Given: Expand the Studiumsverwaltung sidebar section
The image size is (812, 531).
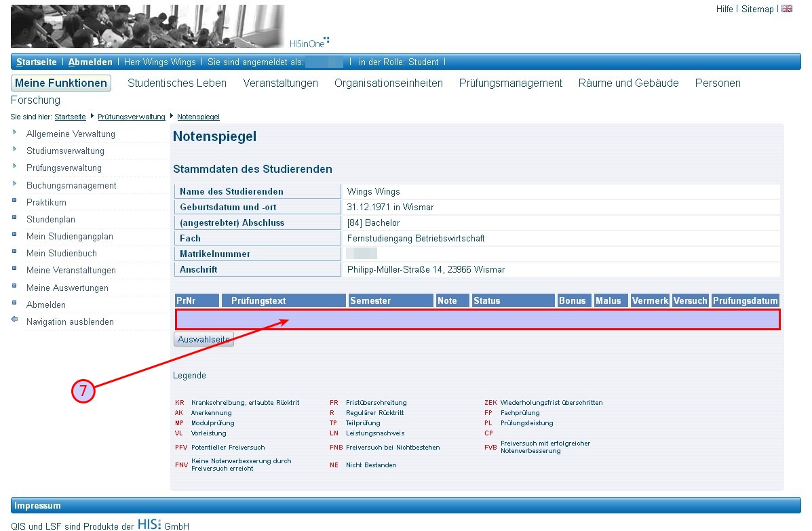Looking at the screenshot, I should (65, 151).
